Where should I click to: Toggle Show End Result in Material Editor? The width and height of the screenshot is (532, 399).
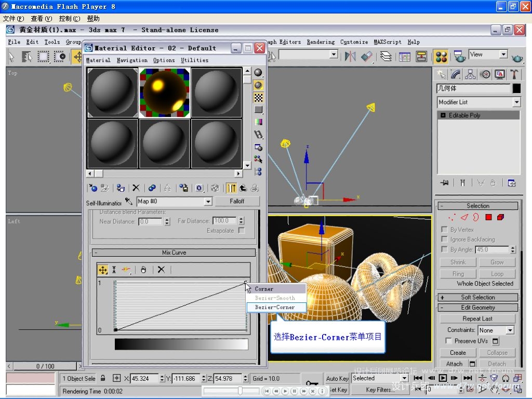point(232,188)
